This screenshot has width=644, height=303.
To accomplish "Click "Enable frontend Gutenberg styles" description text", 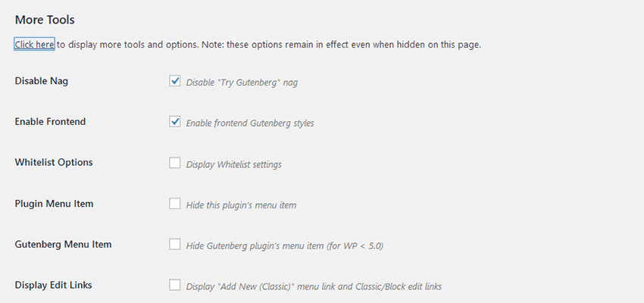I will tap(249, 123).
